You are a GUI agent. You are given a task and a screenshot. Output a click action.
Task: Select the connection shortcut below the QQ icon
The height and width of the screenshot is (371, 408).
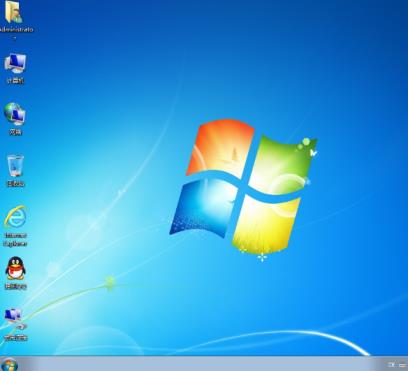(x=14, y=319)
